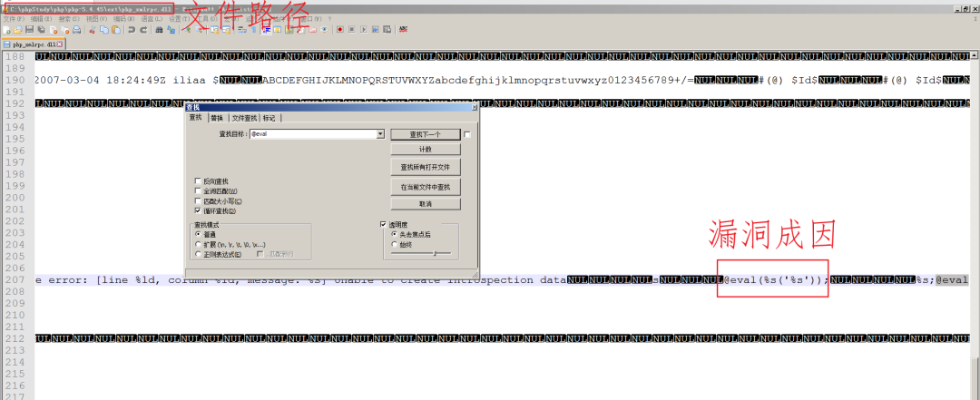
Task: Select the 扩展 search mode radio
Action: click(x=198, y=244)
